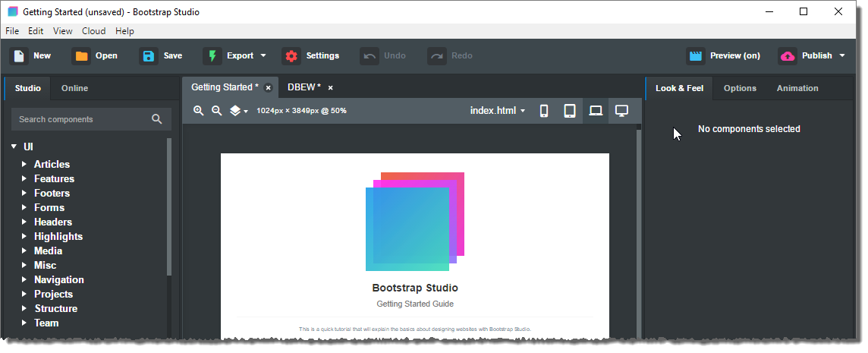The height and width of the screenshot is (353, 868).
Task: Expand the Team group
Action: (24, 323)
